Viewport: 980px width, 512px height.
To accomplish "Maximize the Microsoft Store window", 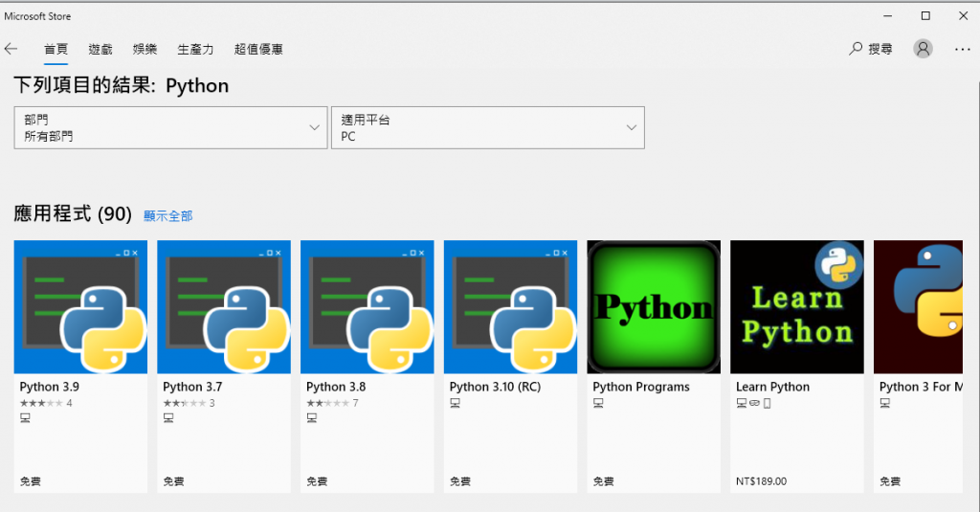I will 925,15.
